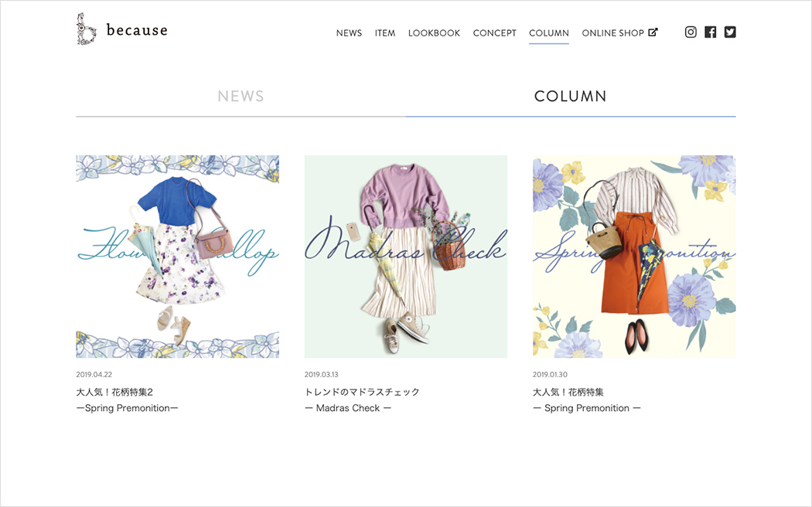Click the Spring Premonition subtitle under 2019.01.30 post
This screenshot has width=812, height=507.
coord(587,408)
